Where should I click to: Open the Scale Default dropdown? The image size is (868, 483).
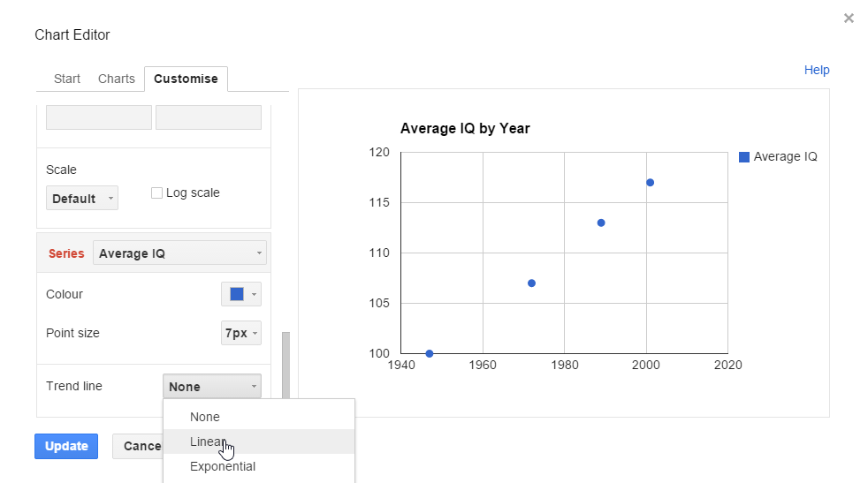point(82,198)
